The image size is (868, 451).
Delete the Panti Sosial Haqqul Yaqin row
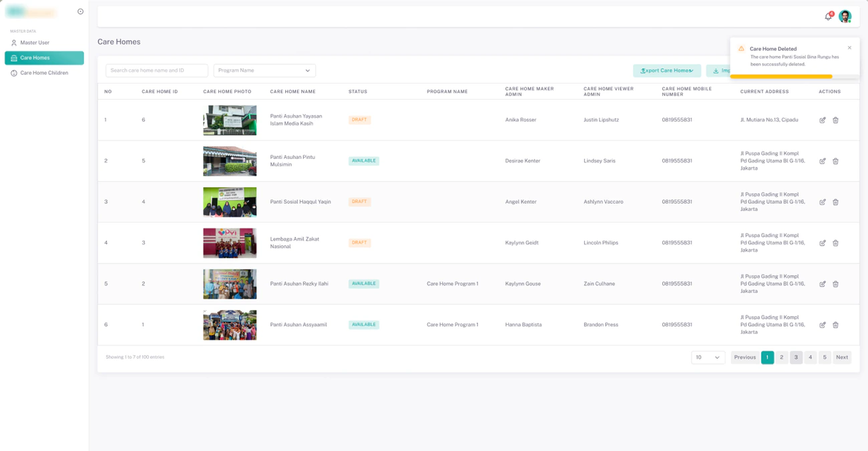tap(835, 202)
